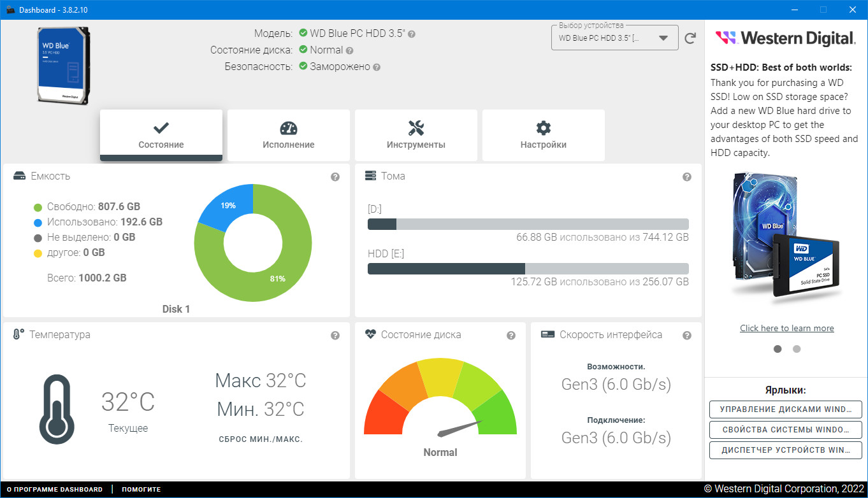Click the Свободно: 807.6 GB legend entry
Image resolution: width=868 pixels, height=498 pixels.
click(x=87, y=207)
